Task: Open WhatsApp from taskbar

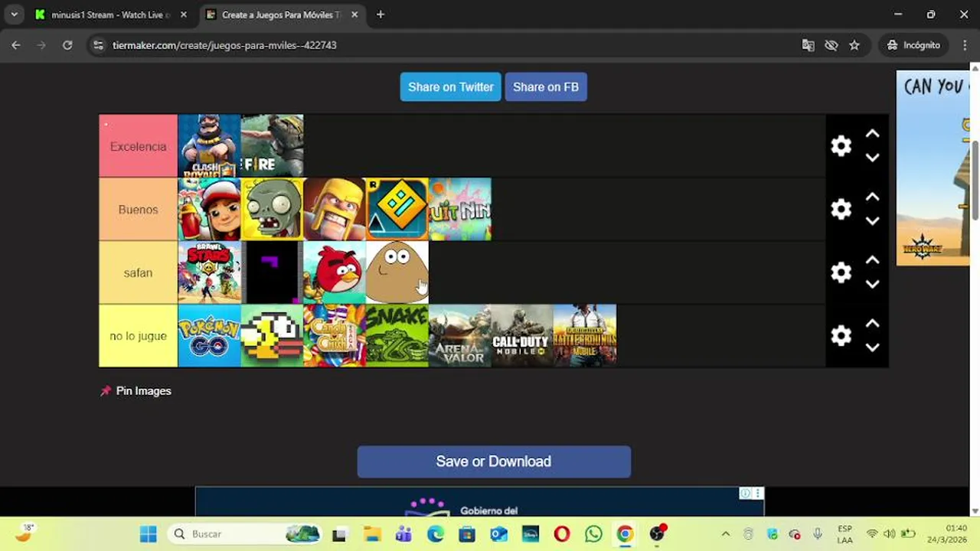Action: (593, 534)
